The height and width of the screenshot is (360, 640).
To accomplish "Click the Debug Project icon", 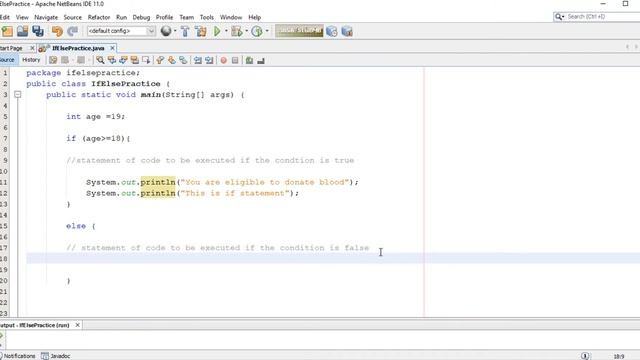I will click(x=237, y=31).
